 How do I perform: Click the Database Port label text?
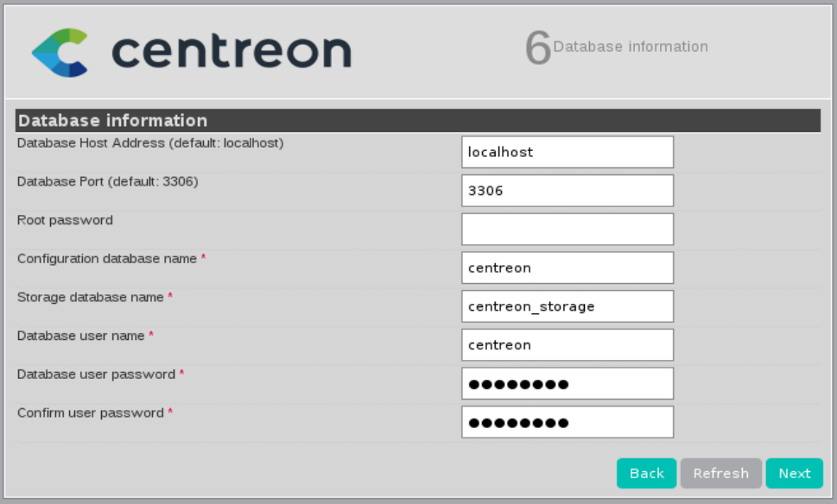(x=108, y=181)
